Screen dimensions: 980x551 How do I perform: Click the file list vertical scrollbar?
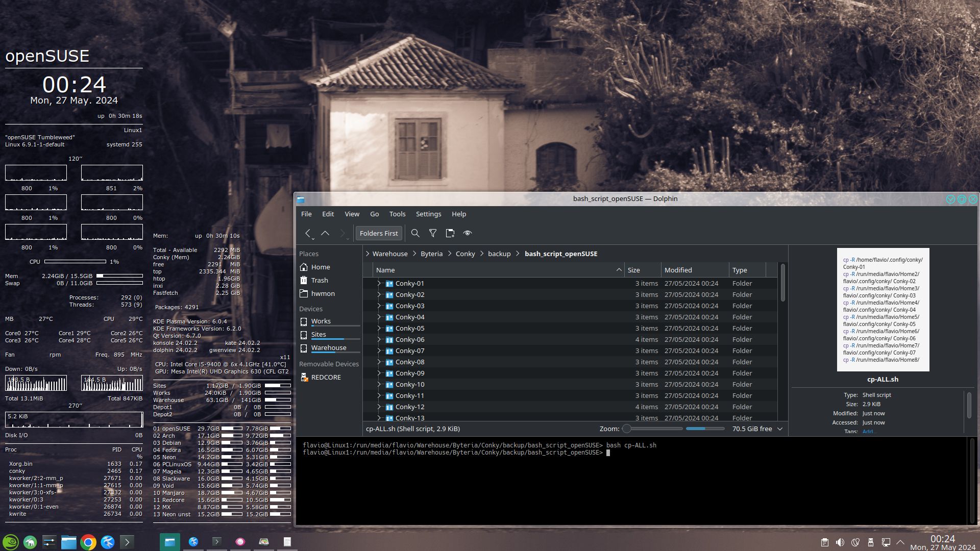[x=782, y=283]
